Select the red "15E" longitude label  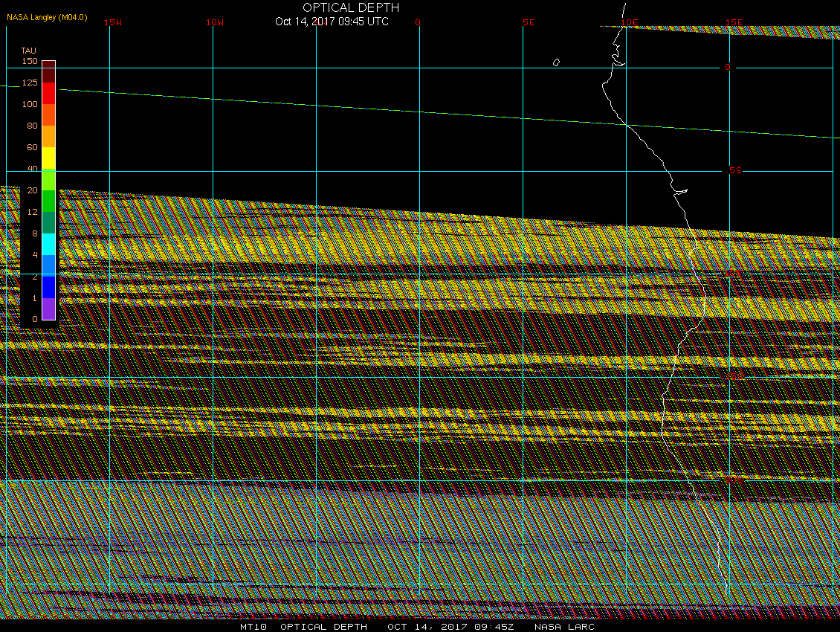tap(734, 22)
